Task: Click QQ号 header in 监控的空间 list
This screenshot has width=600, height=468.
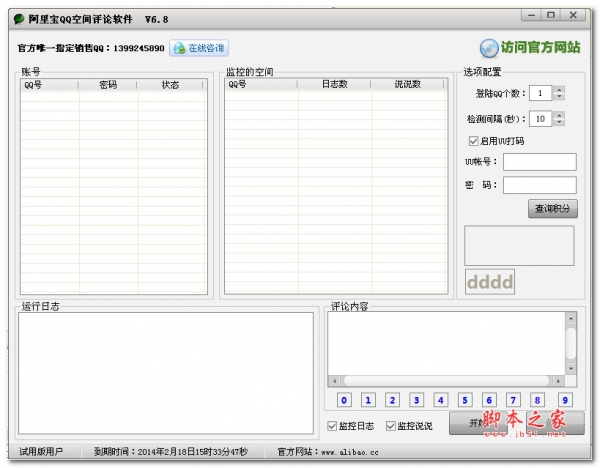Action: [261, 84]
